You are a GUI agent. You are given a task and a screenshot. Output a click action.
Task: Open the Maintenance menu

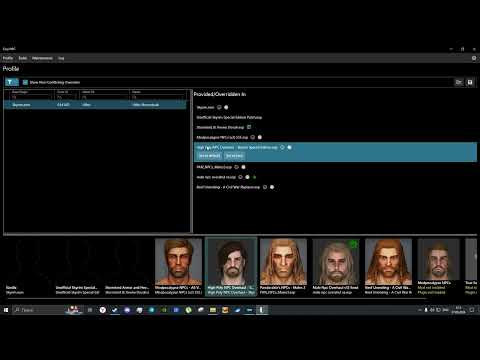tap(42, 58)
